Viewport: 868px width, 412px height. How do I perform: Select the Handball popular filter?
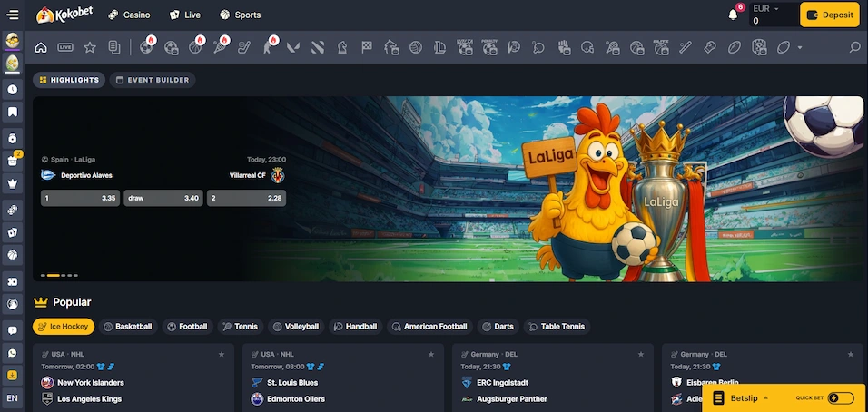(355, 327)
